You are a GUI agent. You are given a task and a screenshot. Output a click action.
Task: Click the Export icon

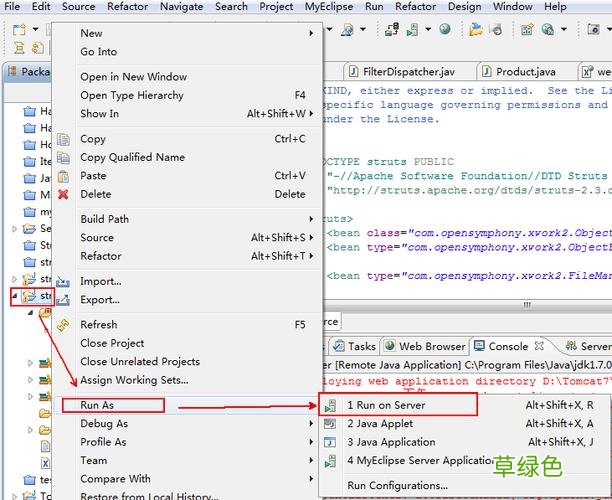click(x=63, y=300)
